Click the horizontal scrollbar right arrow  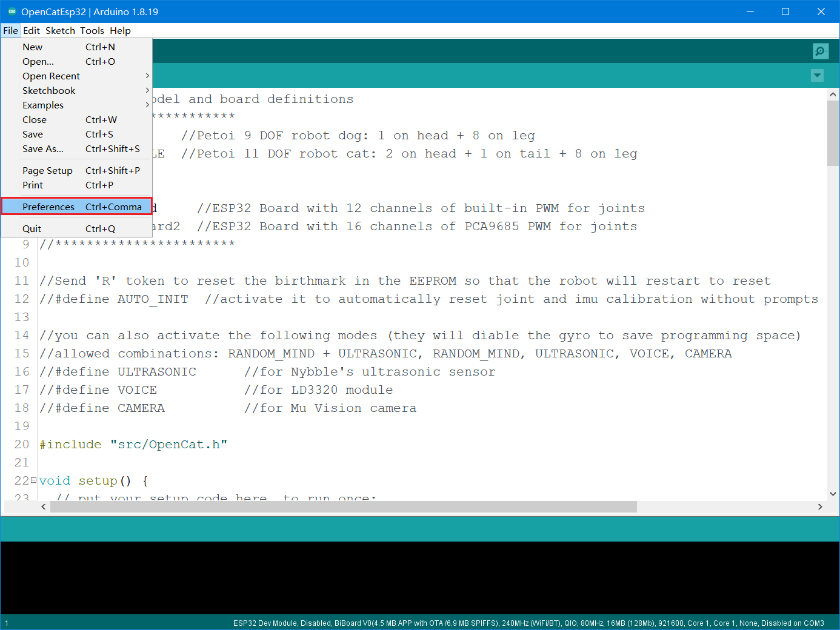pyautogui.click(x=820, y=506)
